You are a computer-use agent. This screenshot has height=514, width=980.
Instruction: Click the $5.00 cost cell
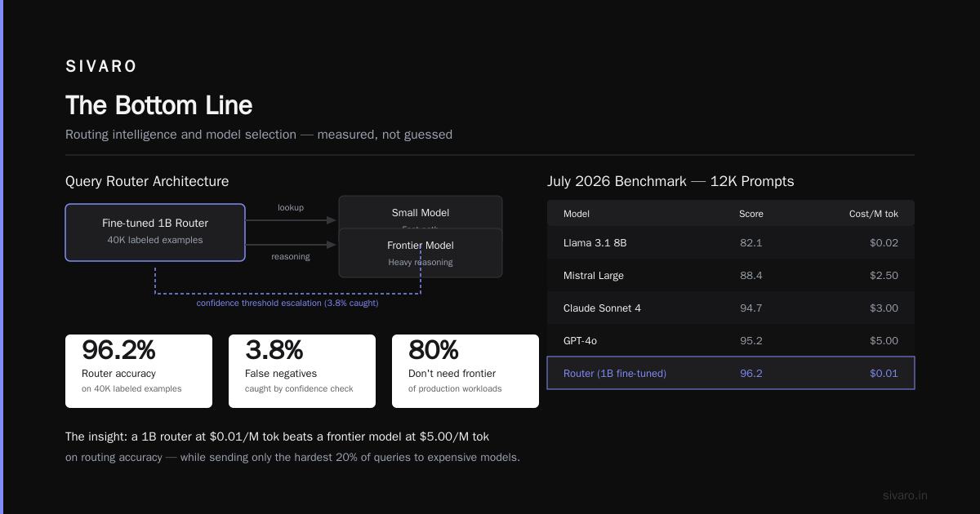884,341
